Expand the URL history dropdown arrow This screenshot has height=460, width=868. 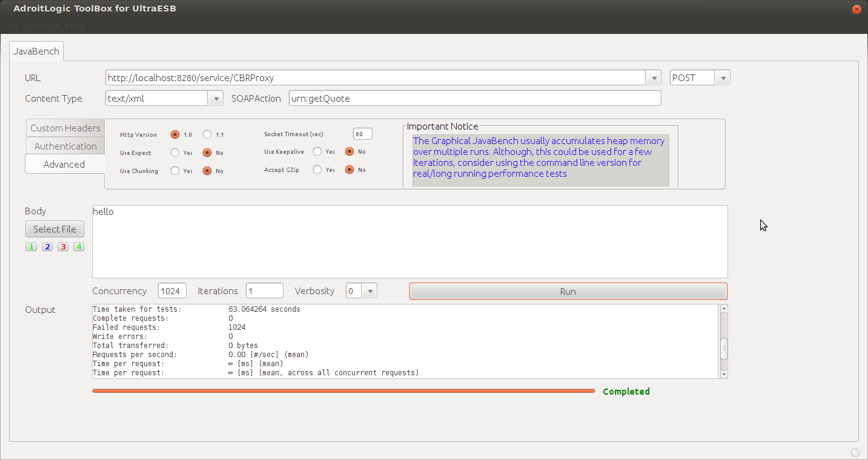coord(653,77)
